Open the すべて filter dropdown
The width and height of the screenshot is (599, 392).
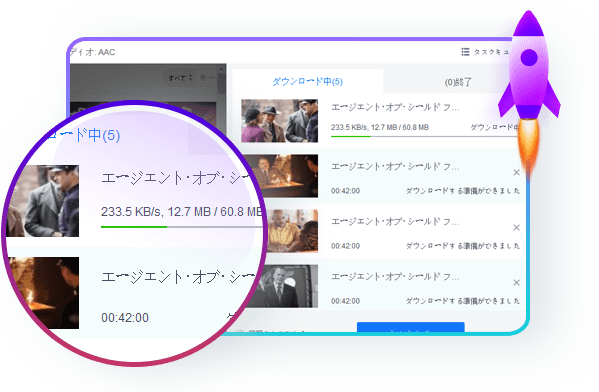[x=180, y=78]
